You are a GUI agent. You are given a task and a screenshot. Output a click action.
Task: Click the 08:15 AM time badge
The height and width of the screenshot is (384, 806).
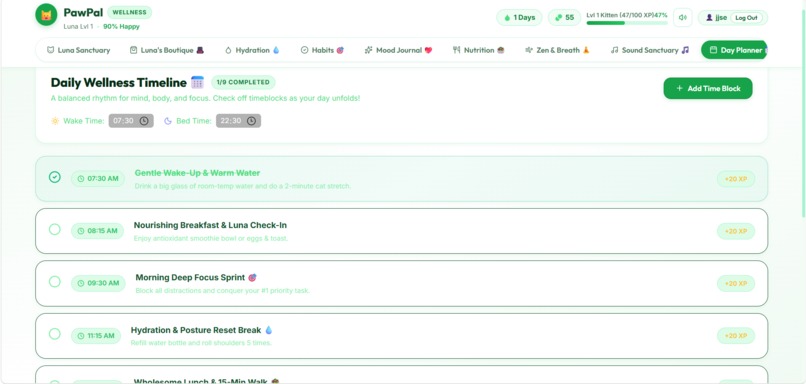click(98, 231)
